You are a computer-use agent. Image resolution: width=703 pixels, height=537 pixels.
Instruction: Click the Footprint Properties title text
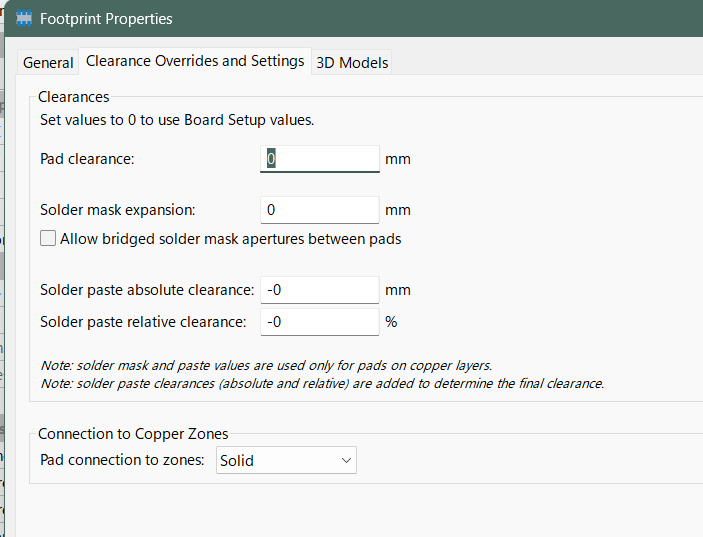tap(106, 19)
